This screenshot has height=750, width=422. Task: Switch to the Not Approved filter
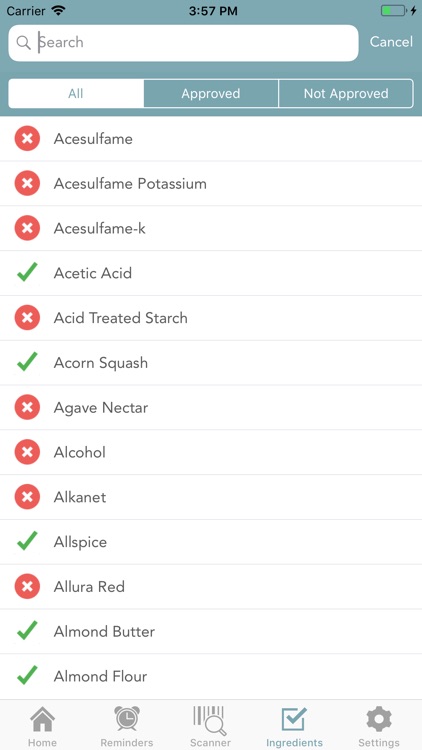(346, 93)
